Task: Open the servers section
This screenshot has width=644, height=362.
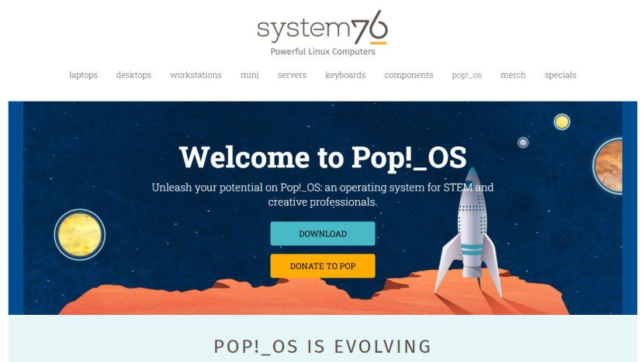Action: 292,75
